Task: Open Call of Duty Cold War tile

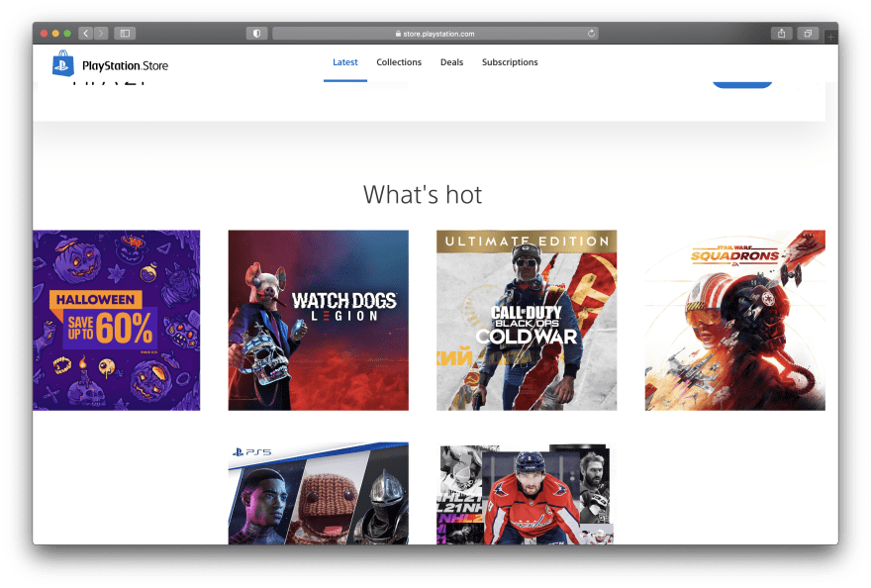Action: (x=527, y=320)
